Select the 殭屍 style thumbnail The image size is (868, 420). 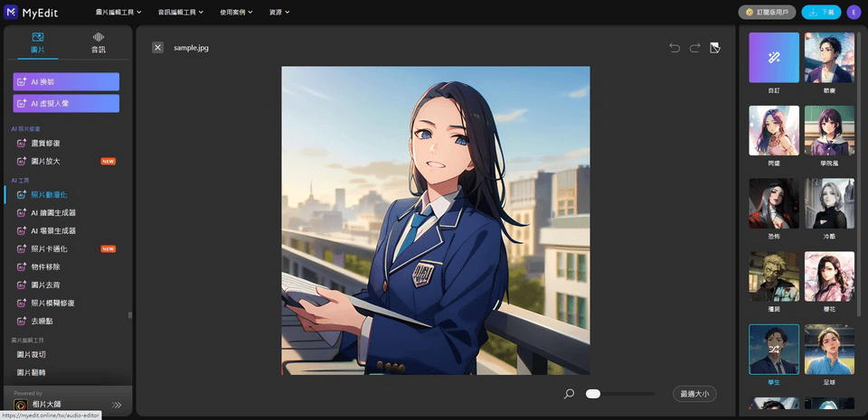pos(774,276)
